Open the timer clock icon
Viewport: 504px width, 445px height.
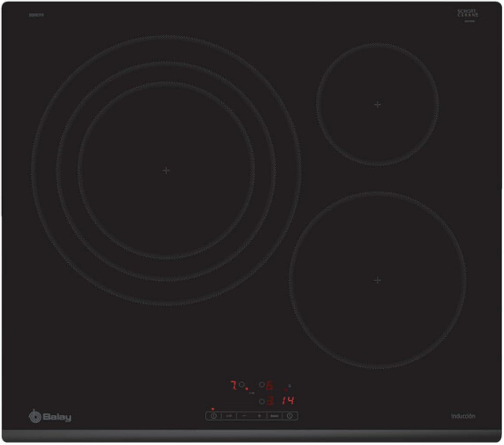[290, 416]
